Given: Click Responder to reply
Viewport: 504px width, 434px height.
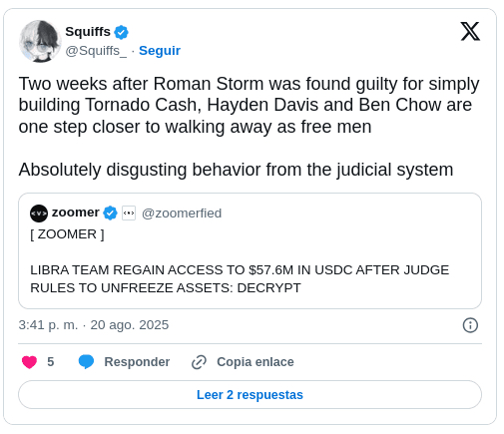Looking at the screenshot, I should click(137, 362).
